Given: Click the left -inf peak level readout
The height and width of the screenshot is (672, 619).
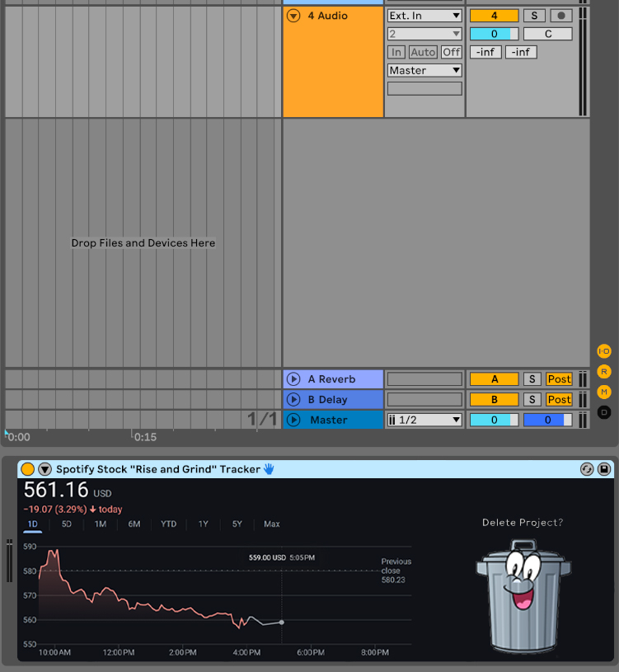Looking at the screenshot, I should [x=485, y=52].
